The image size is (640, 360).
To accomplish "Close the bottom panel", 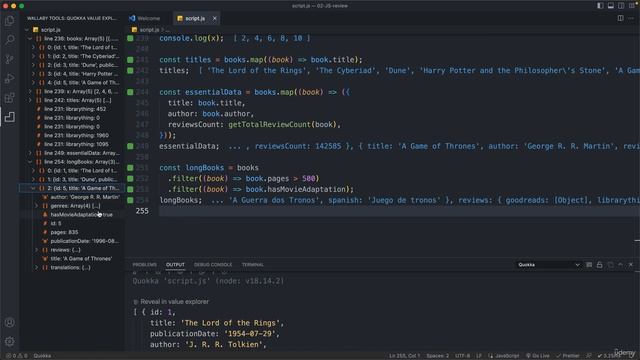I will (x=631, y=265).
